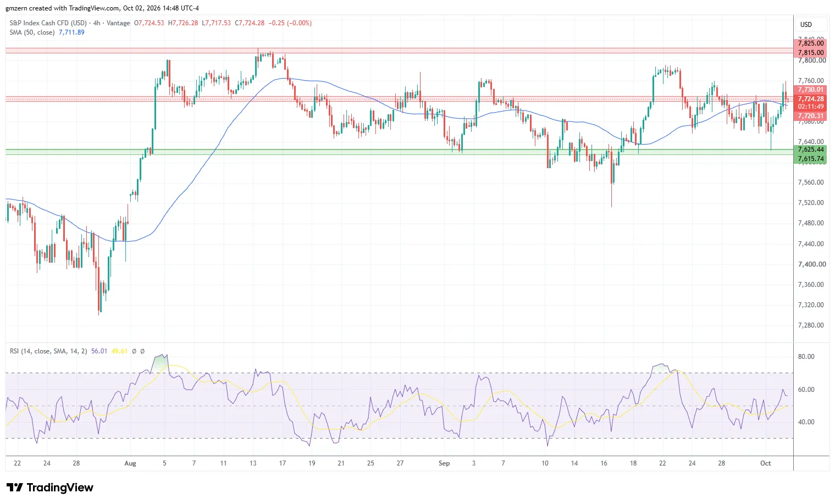Click the 7,730.01 red price tag

(x=811, y=90)
